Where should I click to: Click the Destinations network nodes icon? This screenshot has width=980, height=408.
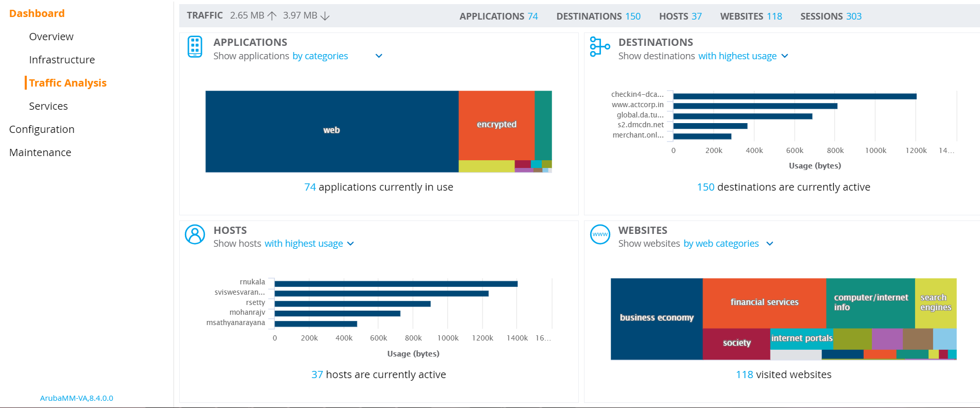pos(599,47)
